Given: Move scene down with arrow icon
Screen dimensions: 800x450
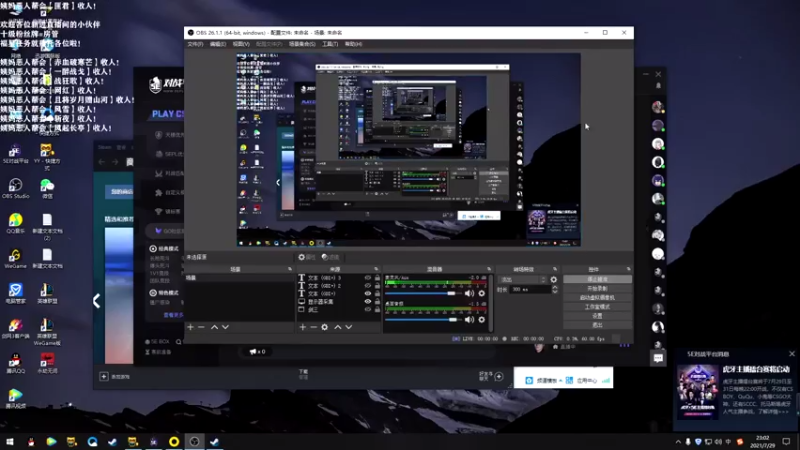Looking at the screenshot, I should point(225,327).
